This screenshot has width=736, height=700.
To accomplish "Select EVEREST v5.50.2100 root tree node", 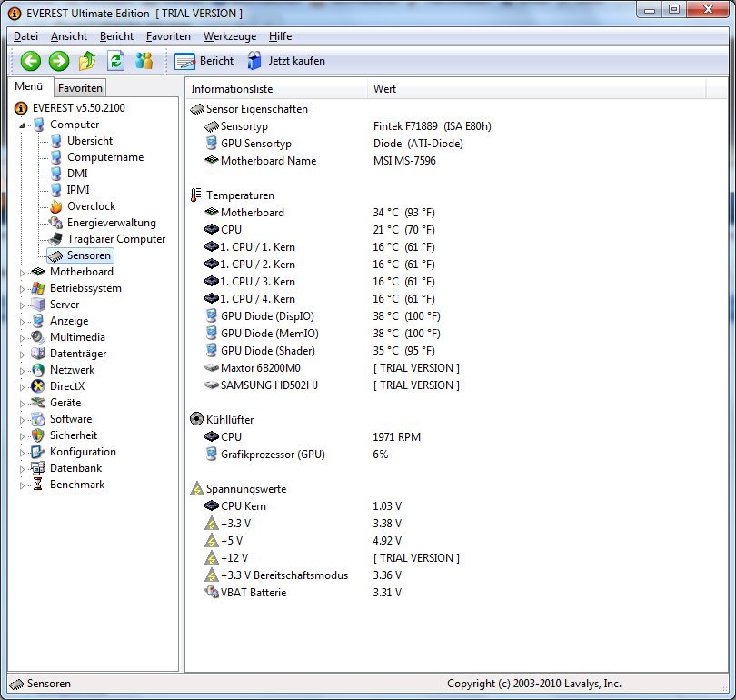I will click(70, 108).
